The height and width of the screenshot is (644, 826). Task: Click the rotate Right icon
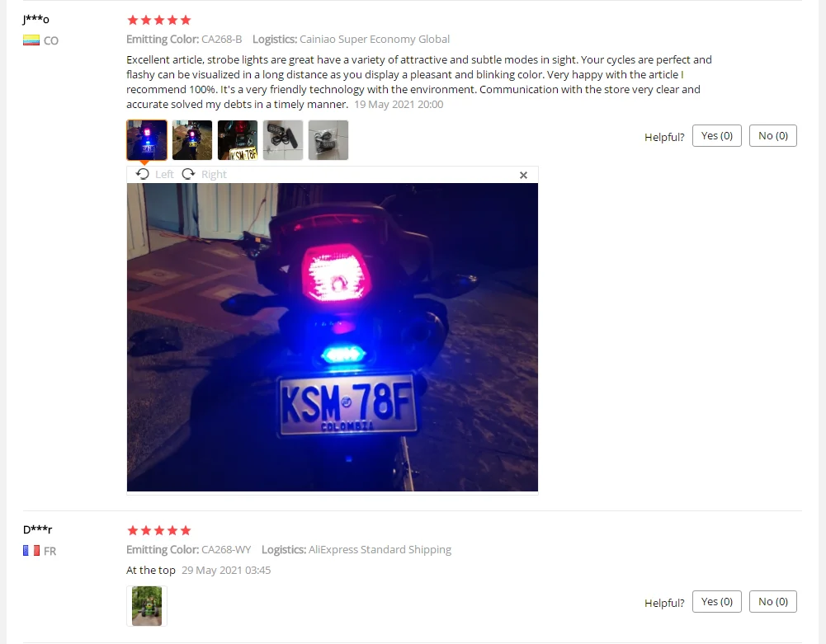(x=188, y=174)
